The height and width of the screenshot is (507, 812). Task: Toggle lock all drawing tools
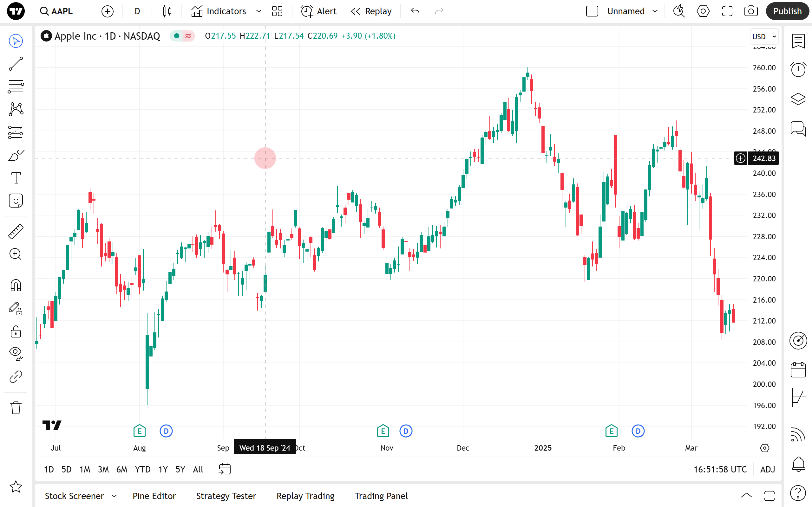[x=16, y=331]
